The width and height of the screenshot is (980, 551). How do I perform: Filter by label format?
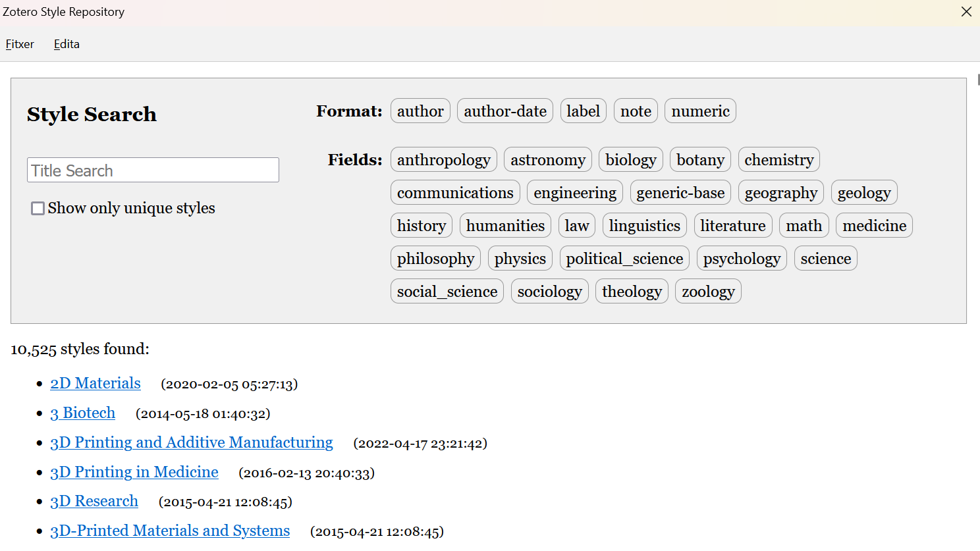point(584,111)
